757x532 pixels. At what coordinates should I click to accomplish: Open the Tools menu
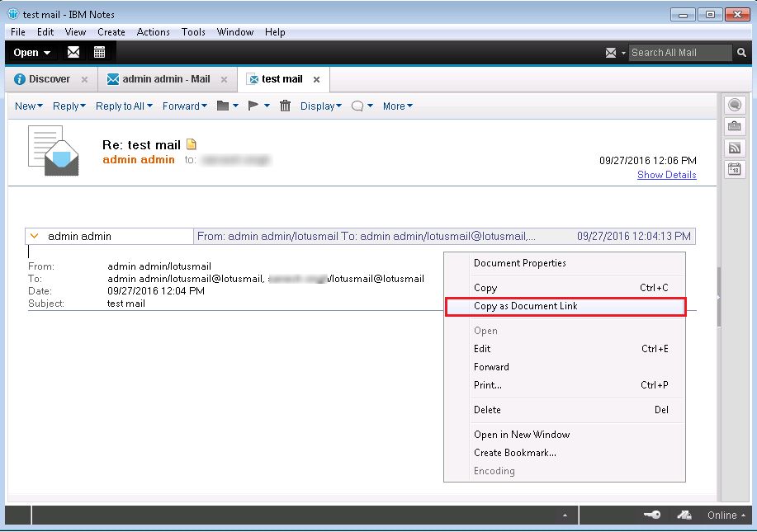click(x=193, y=32)
